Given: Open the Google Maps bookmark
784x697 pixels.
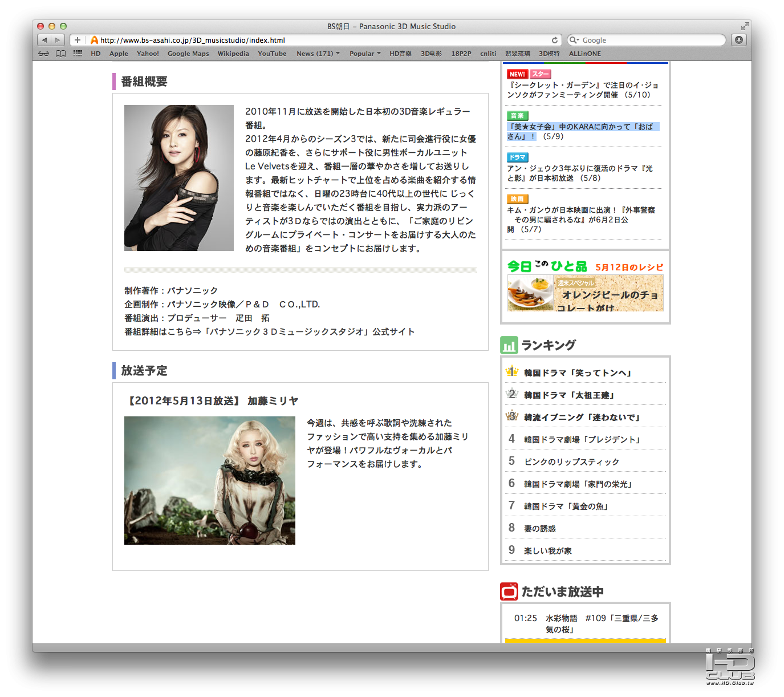Looking at the screenshot, I should (x=188, y=54).
